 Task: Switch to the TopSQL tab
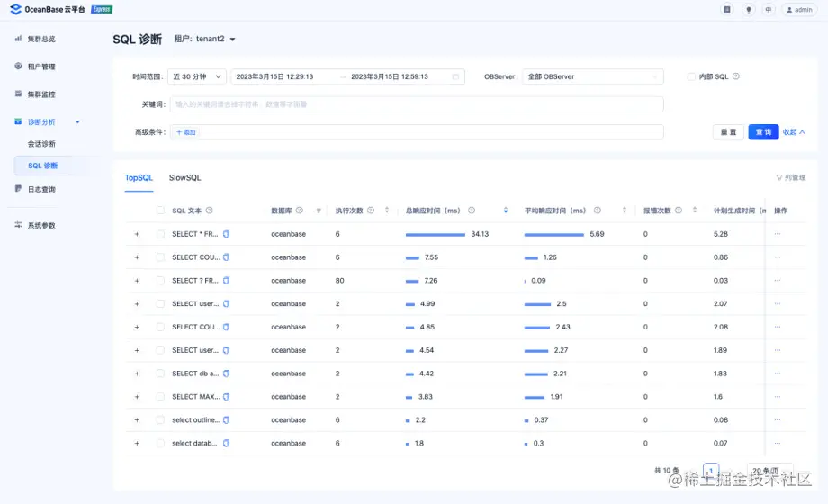point(139,178)
